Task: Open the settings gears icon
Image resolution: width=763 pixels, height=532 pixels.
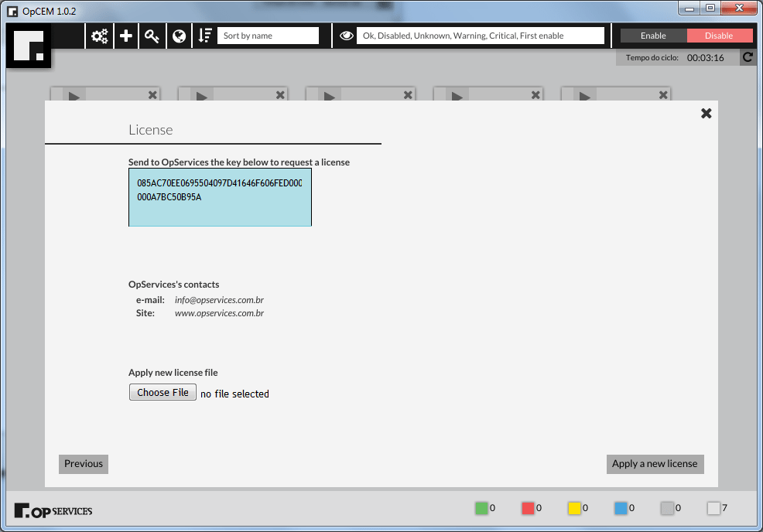Action: 100,36
